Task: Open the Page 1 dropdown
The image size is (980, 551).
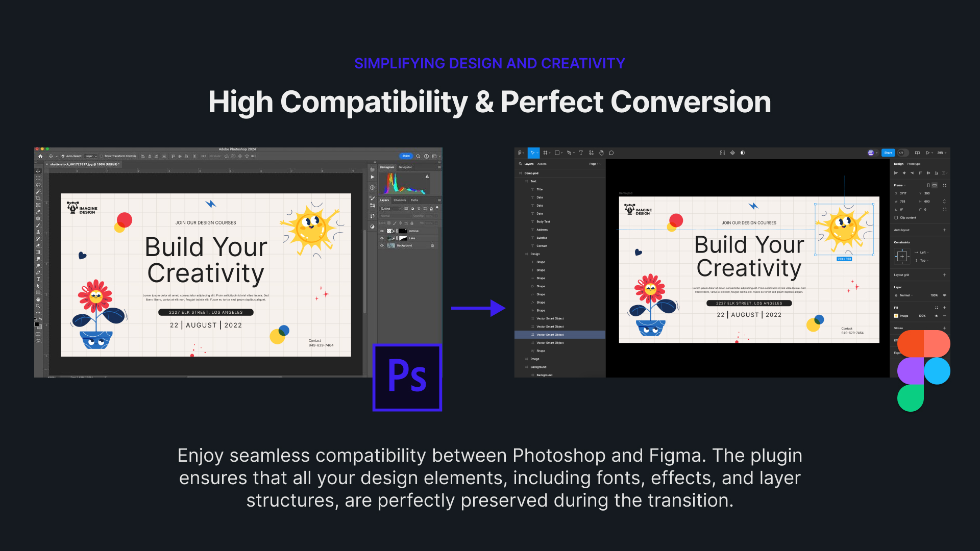Action: pyautogui.click(x=595, y=164)
